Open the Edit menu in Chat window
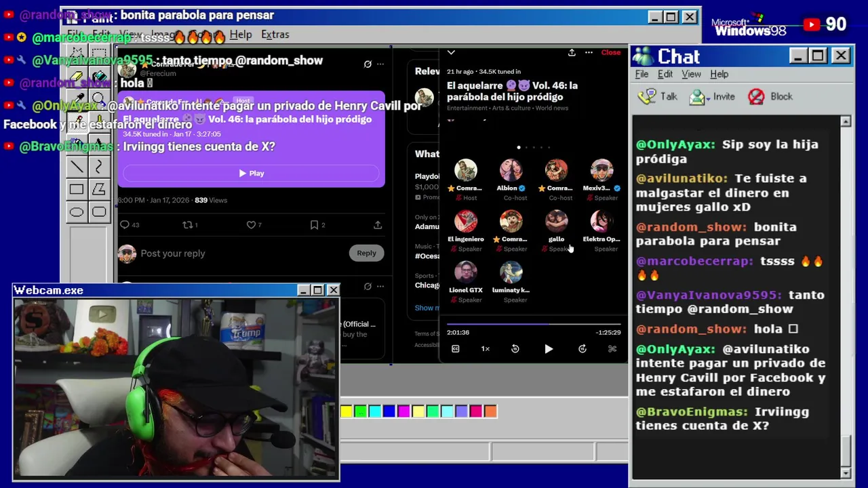The image size is (868, 488). [x=665, y=74]
